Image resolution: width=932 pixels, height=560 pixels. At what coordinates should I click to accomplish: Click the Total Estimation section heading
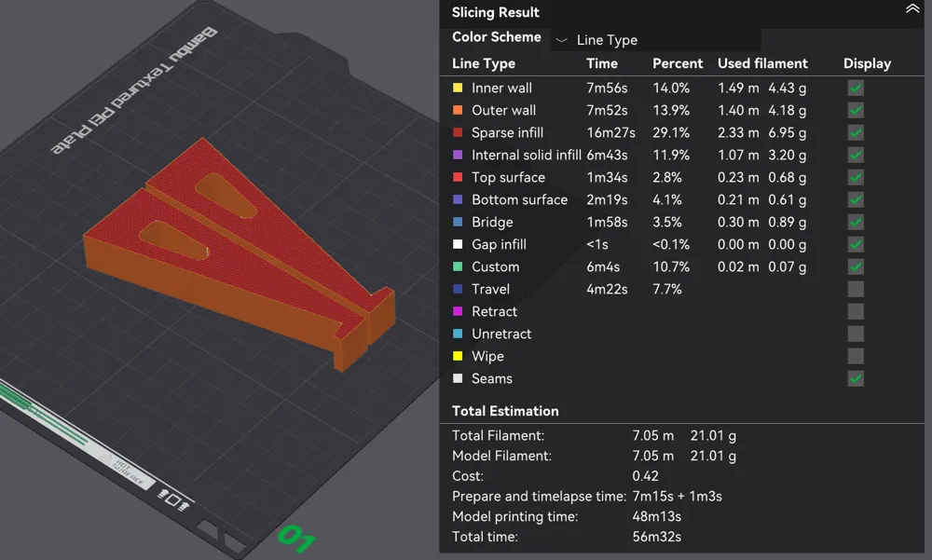click(505, 411)
